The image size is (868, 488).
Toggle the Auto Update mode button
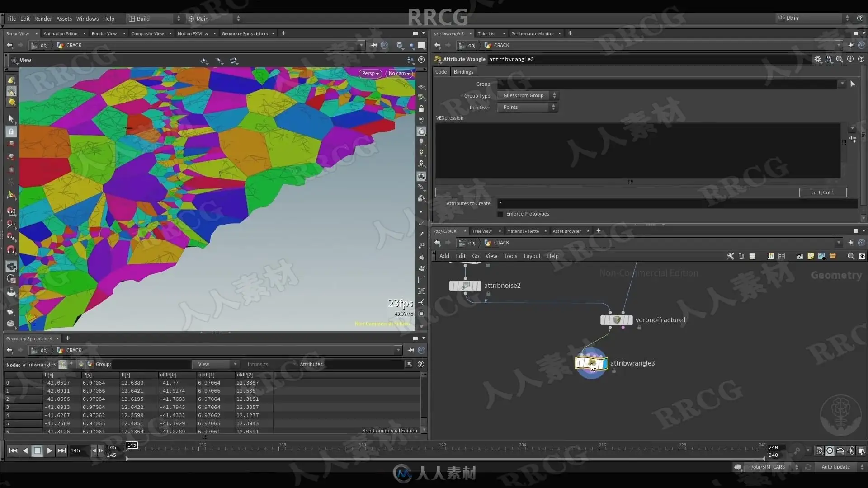[x=835, y=467]
